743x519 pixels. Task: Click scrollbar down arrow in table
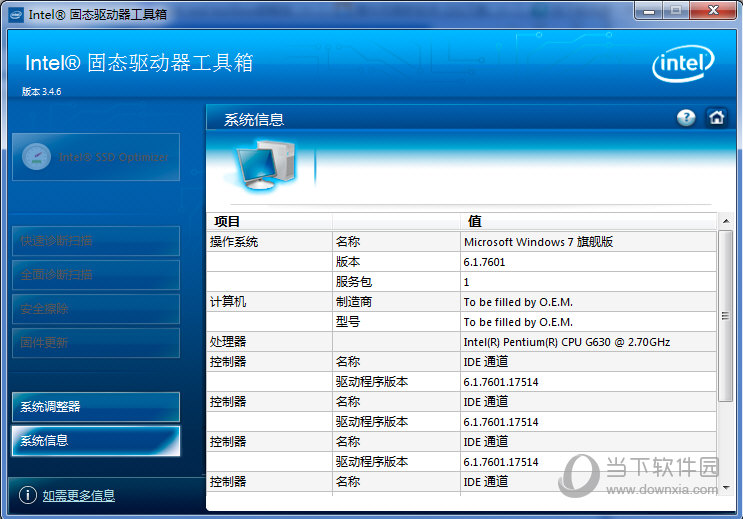[725, 488]
